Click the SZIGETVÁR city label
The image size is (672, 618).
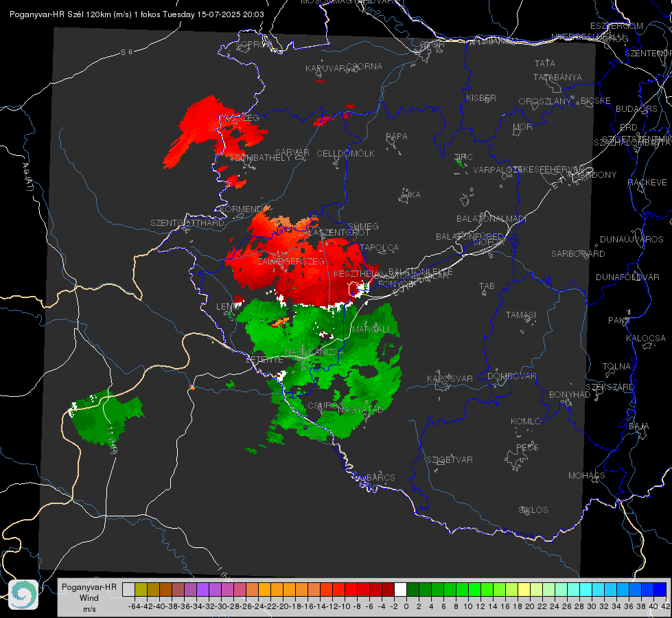point(450,460)
